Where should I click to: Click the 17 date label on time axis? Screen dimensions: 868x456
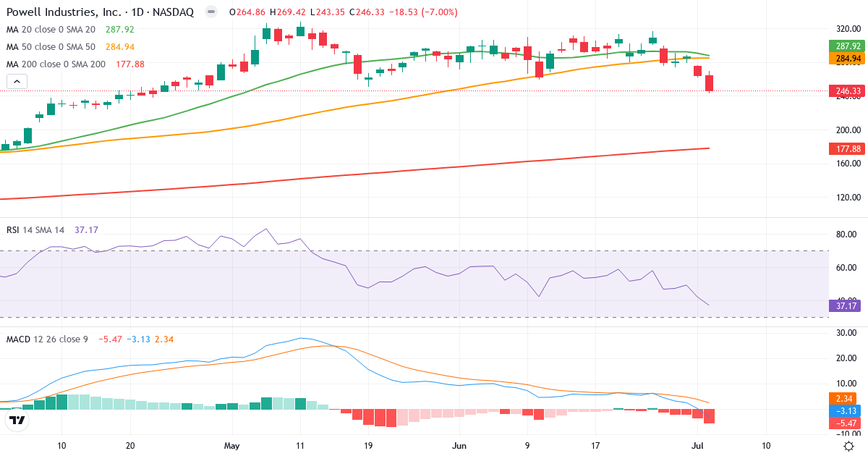[595, 446]
